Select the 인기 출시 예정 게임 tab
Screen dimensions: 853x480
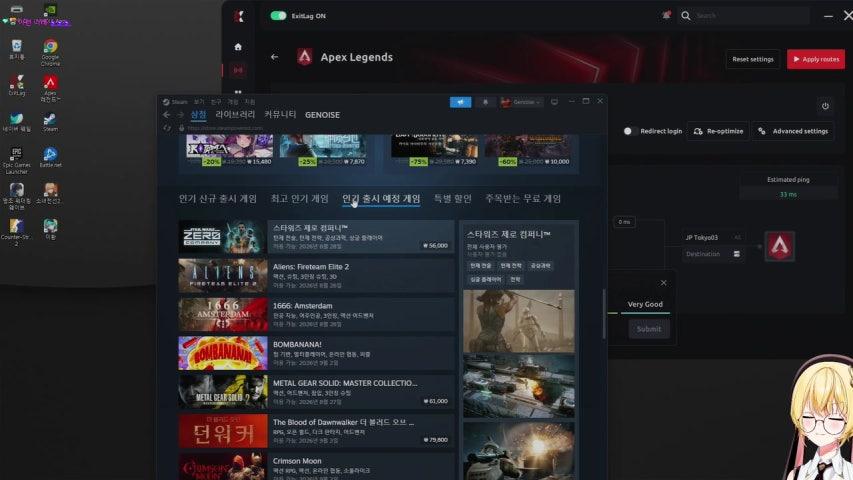tap(381, 199)
